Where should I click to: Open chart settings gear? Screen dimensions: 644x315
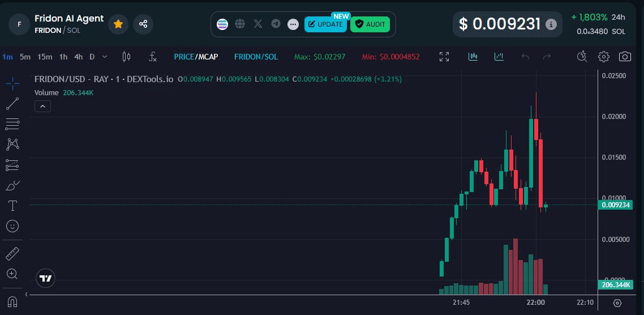[x=603, y=57]
